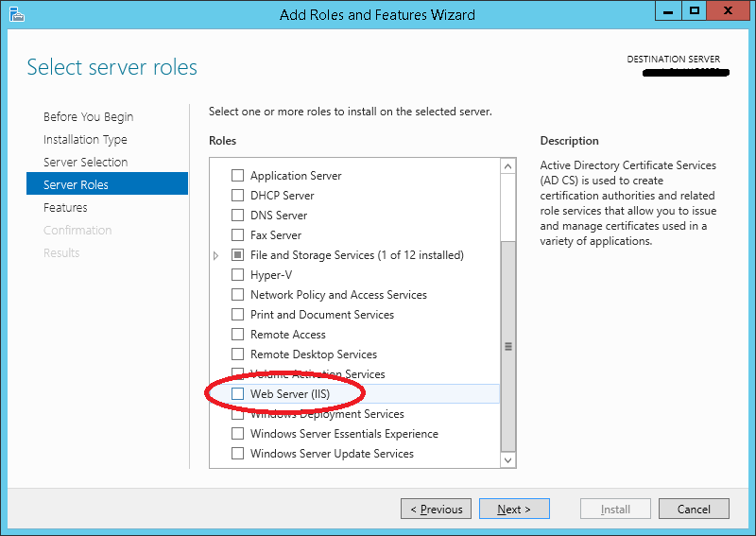This screenshot has width=756, height=536.
Task: Go to Before You Begin step
Action: 88,117
